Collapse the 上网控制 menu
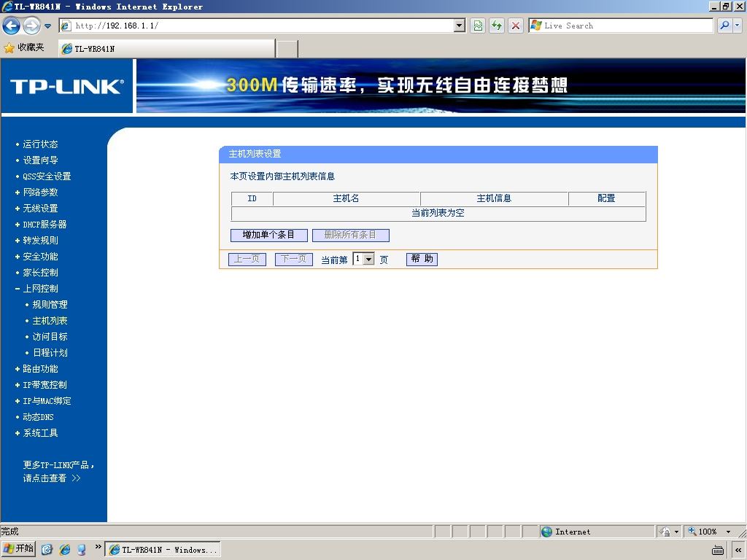Viewport: 747px width, 560px height. click(41, 289)
